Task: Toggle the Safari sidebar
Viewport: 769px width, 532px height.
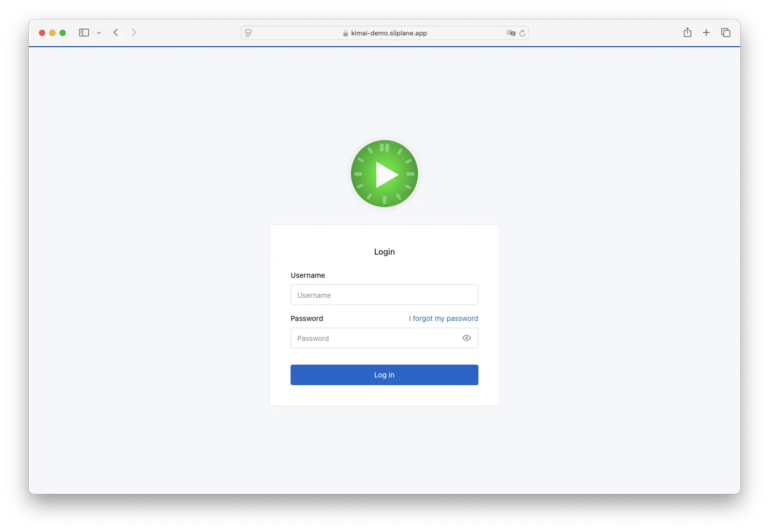Action: [x=84, y=32]
